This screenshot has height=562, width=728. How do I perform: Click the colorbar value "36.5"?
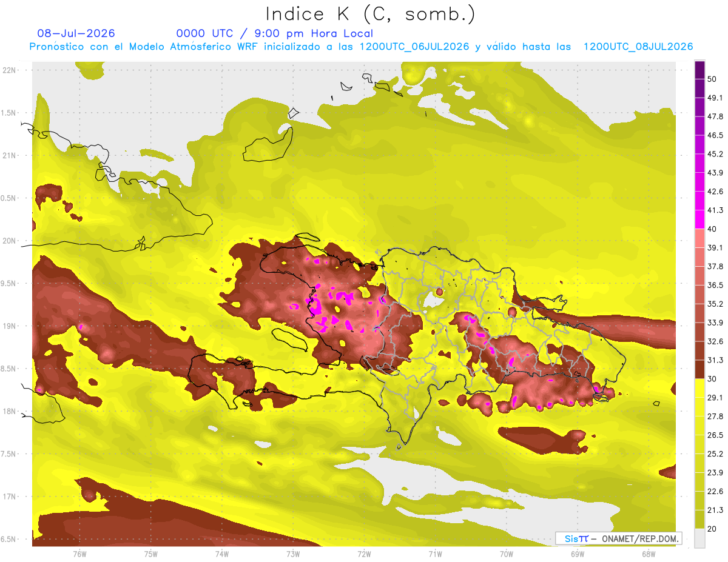coord(715,285)
